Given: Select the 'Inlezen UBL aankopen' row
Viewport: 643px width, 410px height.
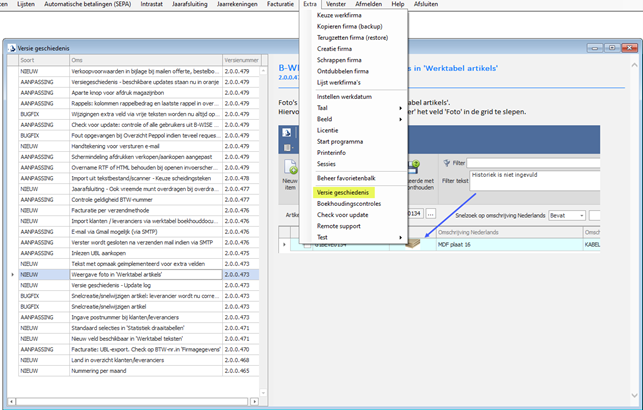Looking at the screenshot, I should point(120,250).
